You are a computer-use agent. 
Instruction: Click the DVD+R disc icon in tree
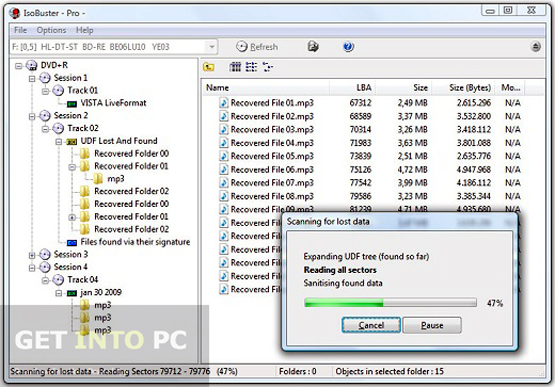[32, 65]
